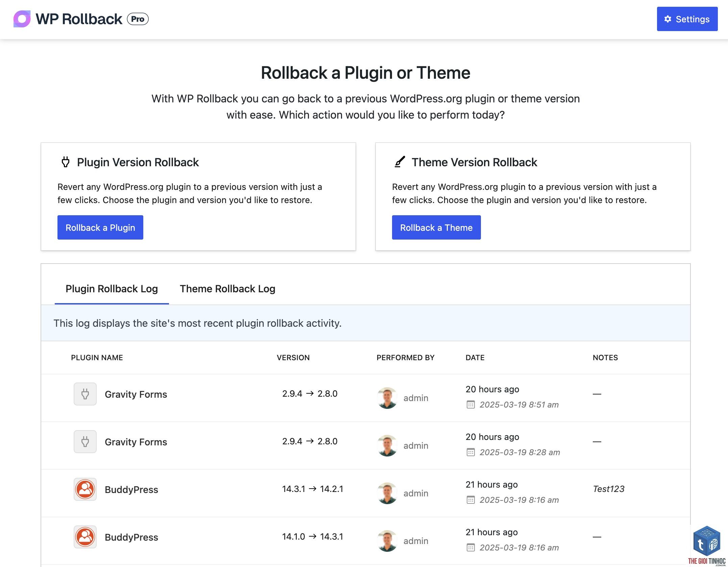Viewport: 728px width, 567px height.
Task: Click the Rollback a Plugin or Theme heading
Action: coord(365,73)
